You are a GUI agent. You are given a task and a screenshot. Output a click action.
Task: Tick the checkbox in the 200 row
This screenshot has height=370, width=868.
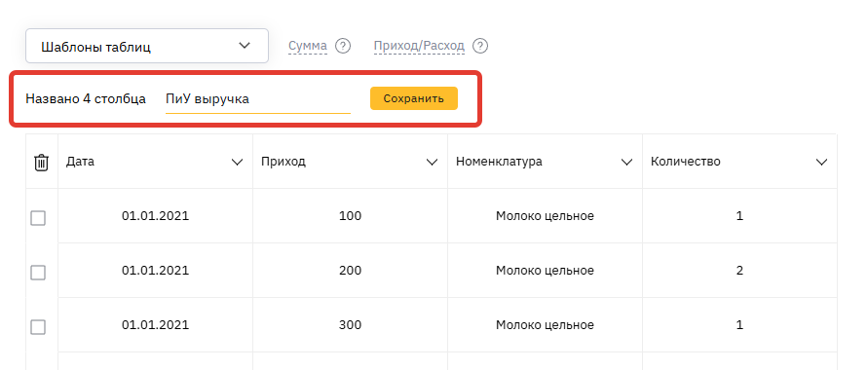pos(38,273)
